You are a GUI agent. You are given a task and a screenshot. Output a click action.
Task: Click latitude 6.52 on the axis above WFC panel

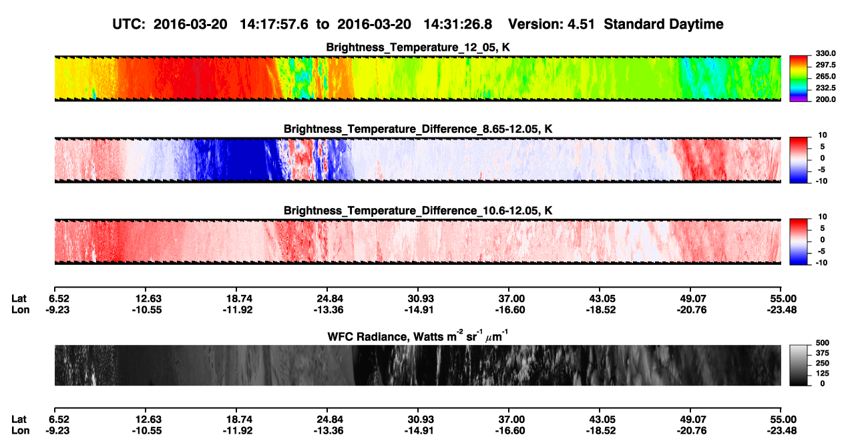[59, 299]
